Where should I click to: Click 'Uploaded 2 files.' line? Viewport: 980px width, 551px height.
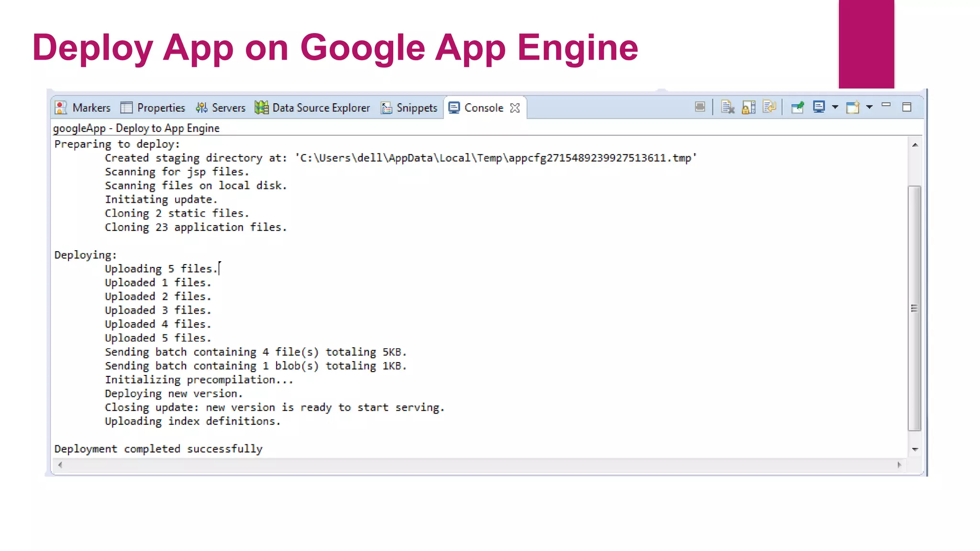(158, 297)
